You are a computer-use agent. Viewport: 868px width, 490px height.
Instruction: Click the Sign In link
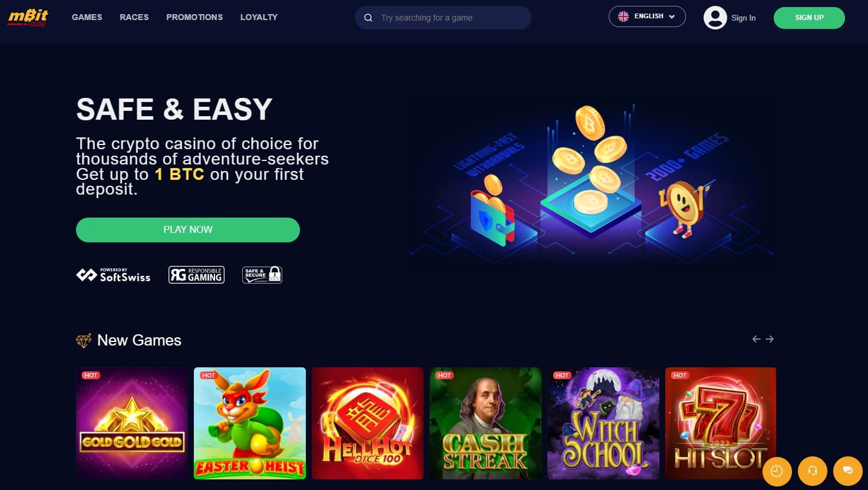[743, 18]
